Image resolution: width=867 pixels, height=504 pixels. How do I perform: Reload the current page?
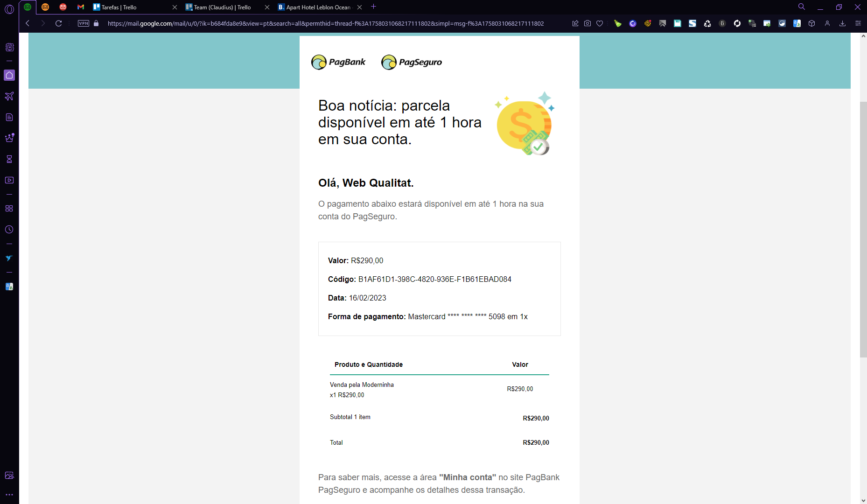tap(59, 23)
